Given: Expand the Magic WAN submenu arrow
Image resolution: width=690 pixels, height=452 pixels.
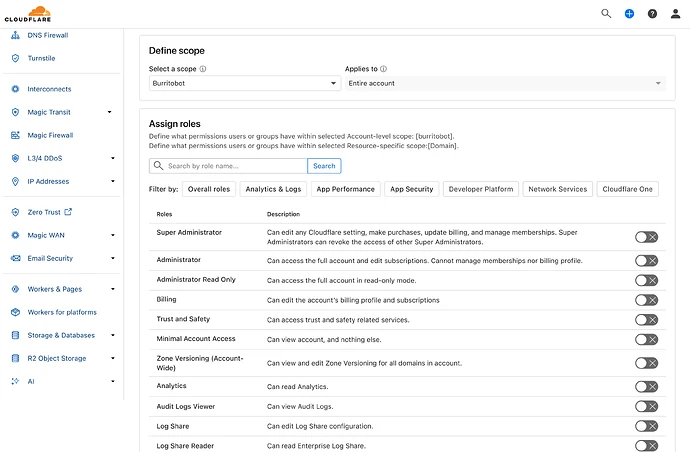Looking at the screenshot, I should pos(113,235).
